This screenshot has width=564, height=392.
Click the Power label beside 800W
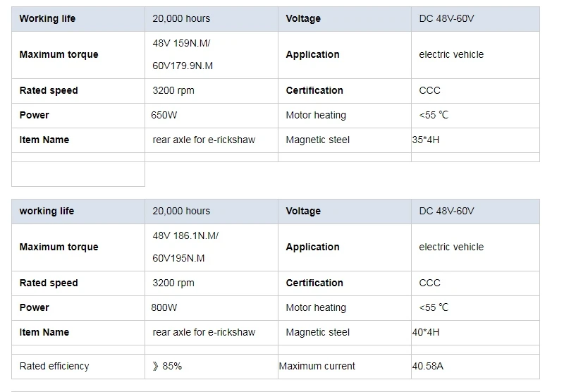pos(34,307)
